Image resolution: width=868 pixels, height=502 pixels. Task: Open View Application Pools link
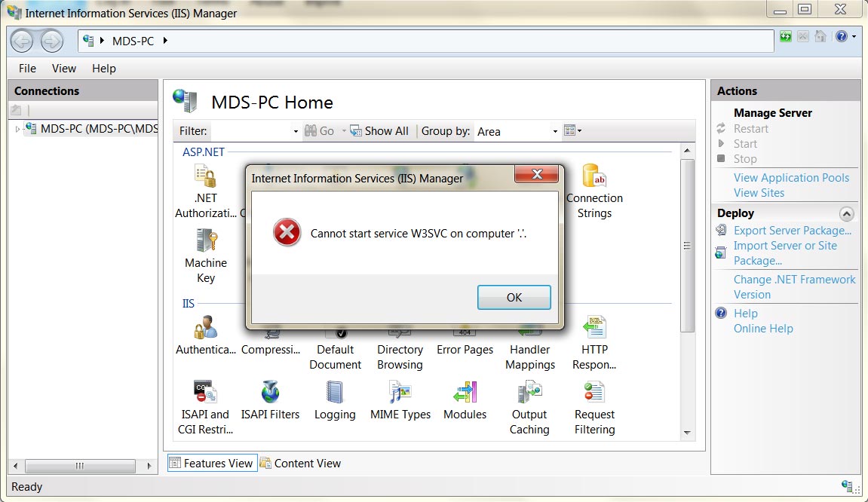[x=791, y=178]
